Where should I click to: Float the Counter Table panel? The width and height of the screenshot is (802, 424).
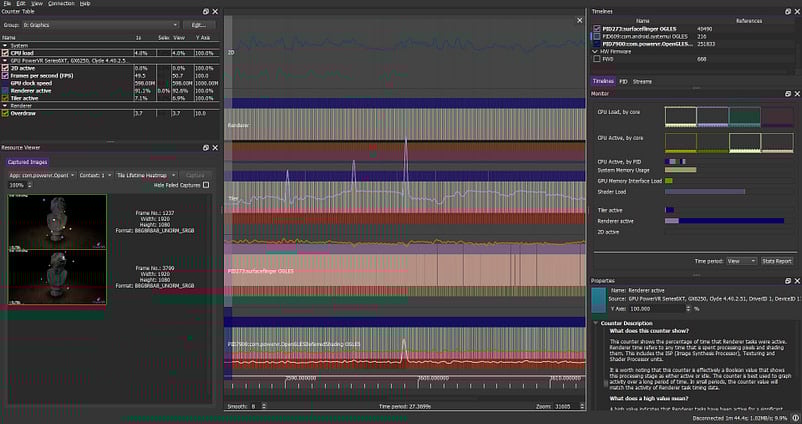pyautogui.click(x=206, y=11)
